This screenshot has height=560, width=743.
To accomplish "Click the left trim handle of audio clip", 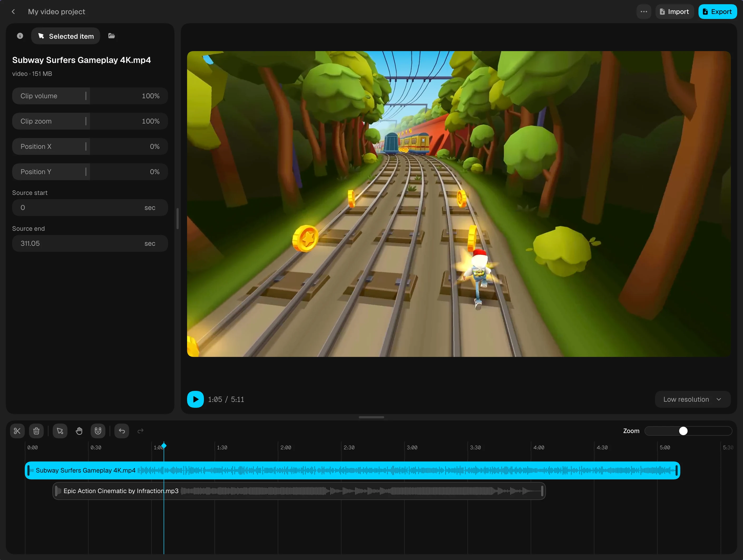I will (56, 491).
